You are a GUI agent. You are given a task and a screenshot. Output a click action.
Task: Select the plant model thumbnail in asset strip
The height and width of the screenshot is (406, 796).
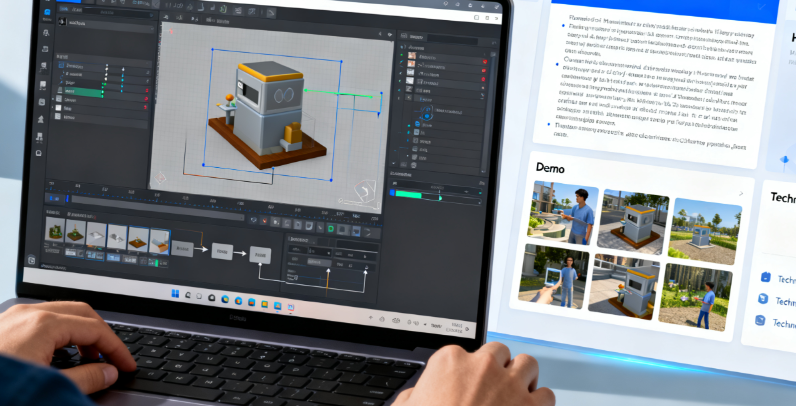pos(55,230)
